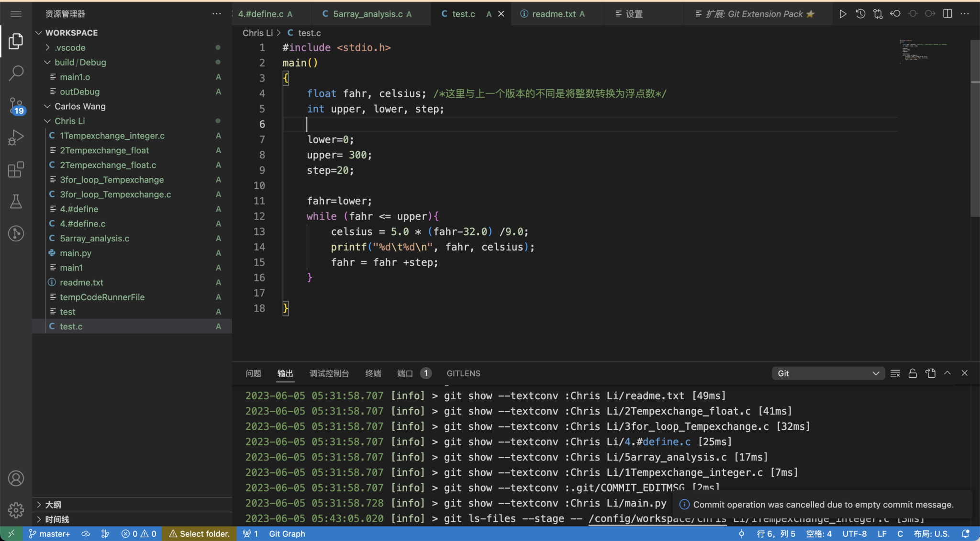Screen dimensions: 980x541
Task: Open the Source Control view icon
Action: pyautogui.click(x=16, y=105)
